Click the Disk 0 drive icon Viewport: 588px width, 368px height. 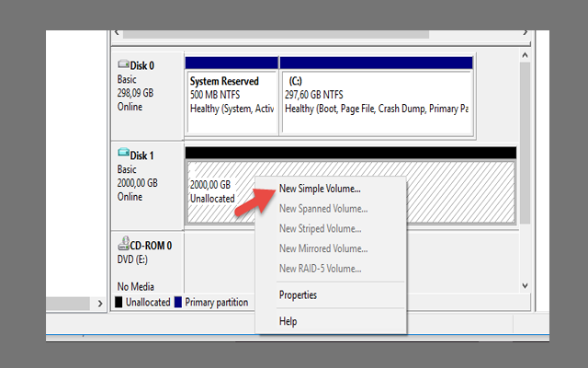(123, 63)
